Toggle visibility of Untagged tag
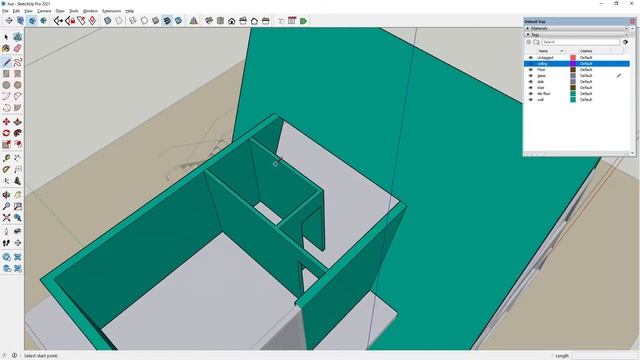 [x=531, y=58]
